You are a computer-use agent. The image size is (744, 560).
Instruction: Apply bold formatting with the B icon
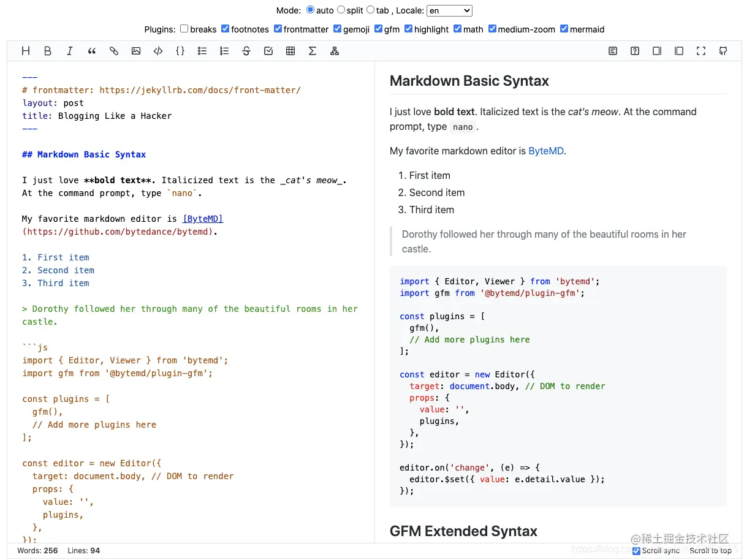48,51
